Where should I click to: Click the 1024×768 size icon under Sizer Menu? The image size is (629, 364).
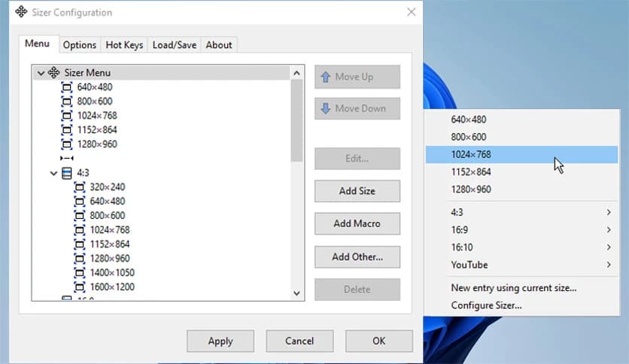67,116
